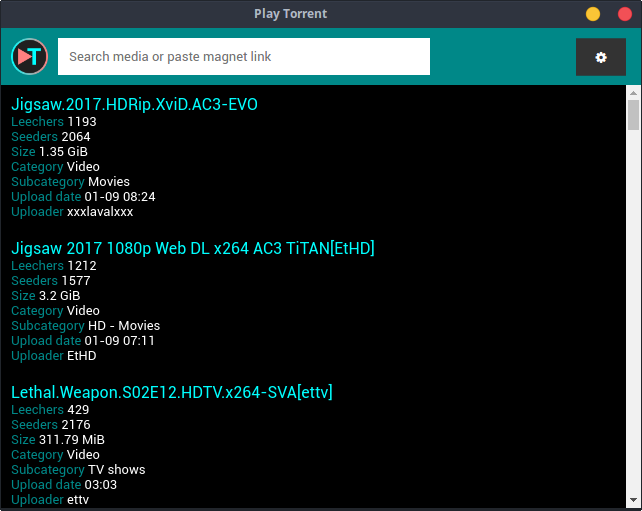
Task: Select subcategory HD - Movies
Action: coord(124,326)
